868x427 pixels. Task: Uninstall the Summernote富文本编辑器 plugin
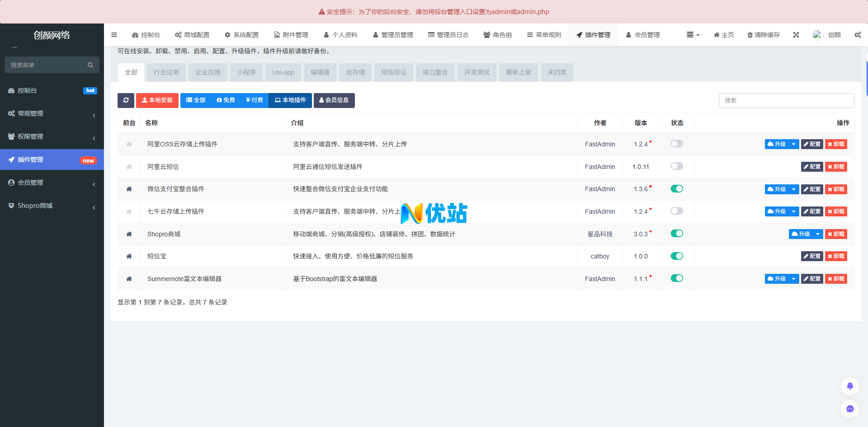[836, 279]
